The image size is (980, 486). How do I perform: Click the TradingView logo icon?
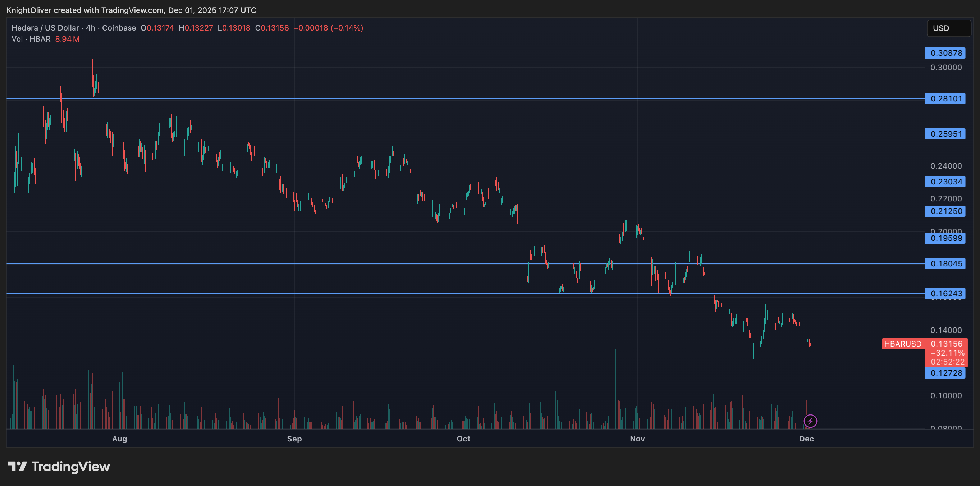[x=17, y=466]
